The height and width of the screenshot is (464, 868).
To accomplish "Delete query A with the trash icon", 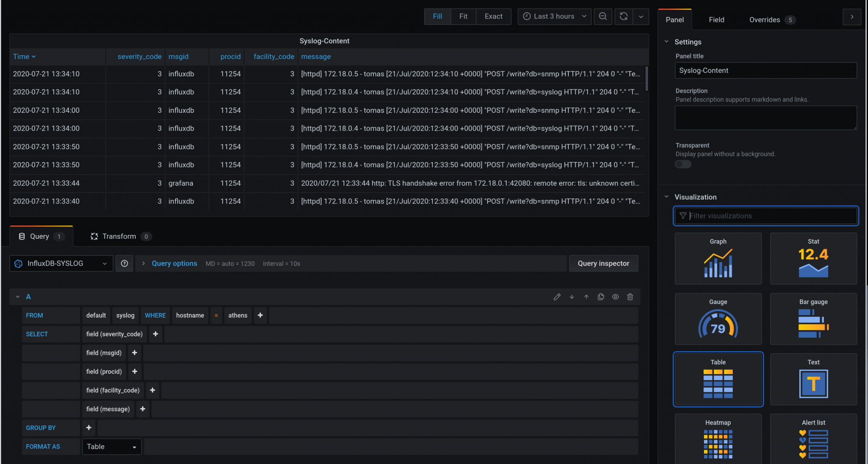I will (630, 296).
